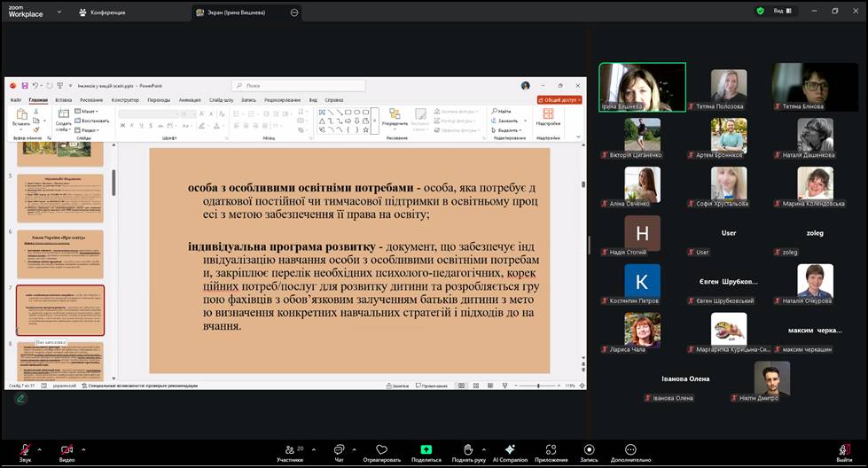Open the Чат panel
The image size is (868, 468).
339,450
